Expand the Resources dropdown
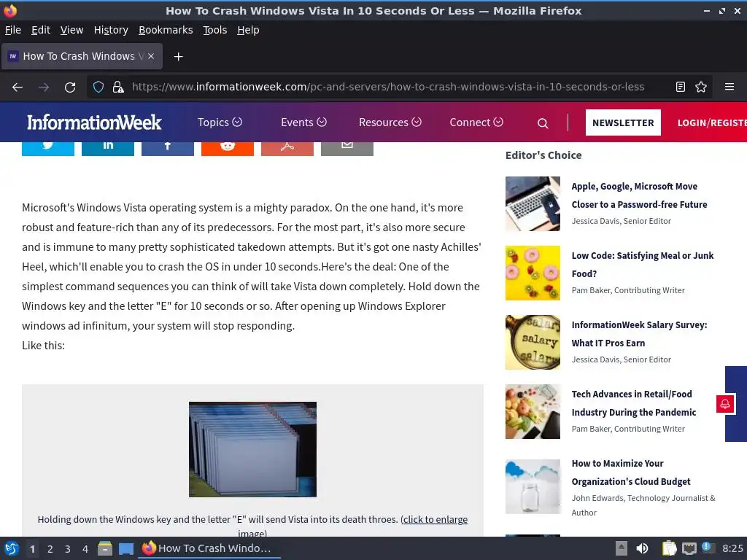 (x=390, y=122)
